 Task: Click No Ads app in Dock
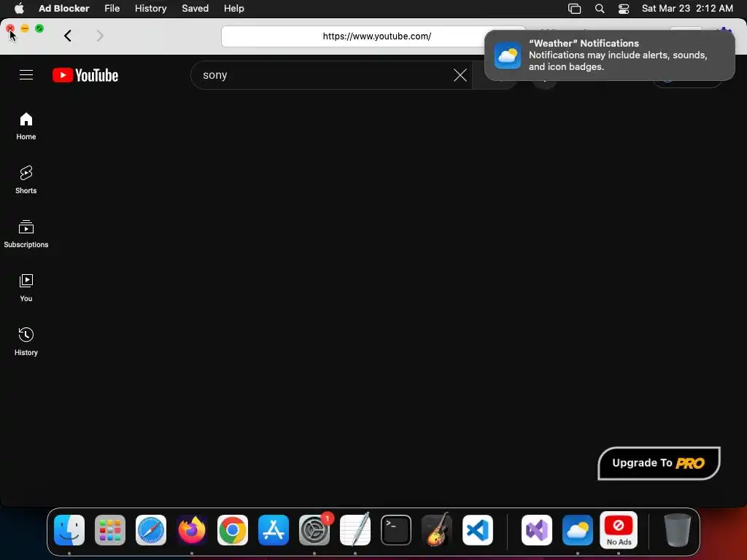(619, 530)
